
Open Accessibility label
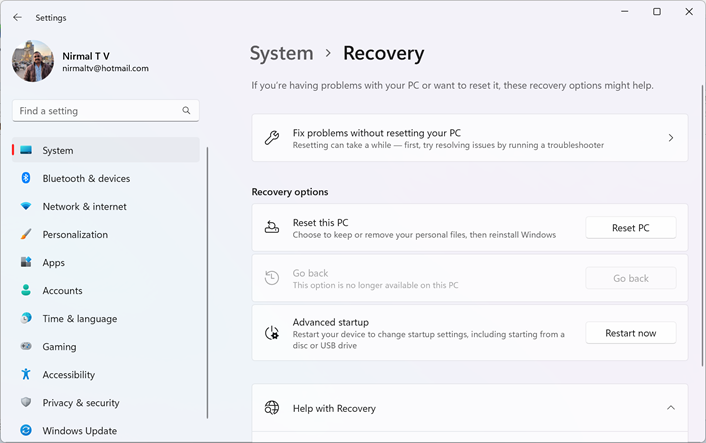(68, 375)
